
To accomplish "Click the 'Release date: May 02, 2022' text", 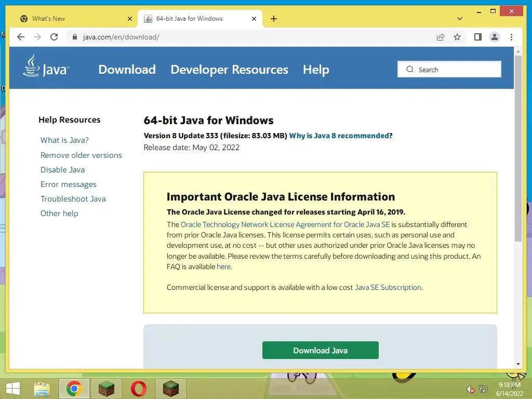I will pyautogui.click(x=192, y=148).
